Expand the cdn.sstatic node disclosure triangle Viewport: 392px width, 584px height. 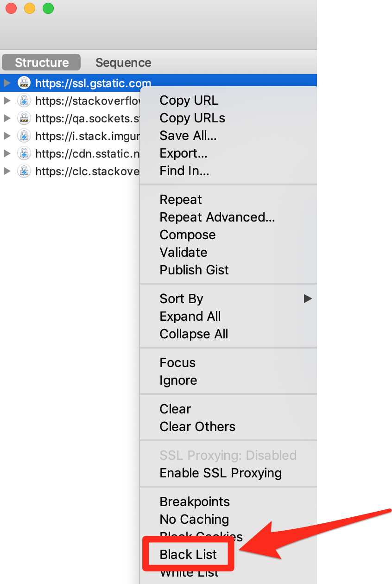coord(7,153)
